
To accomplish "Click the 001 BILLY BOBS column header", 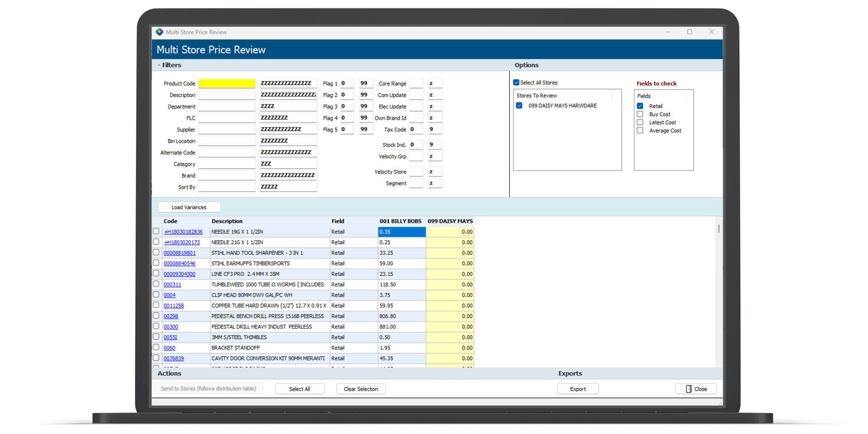I will click(x=401, y=221).
